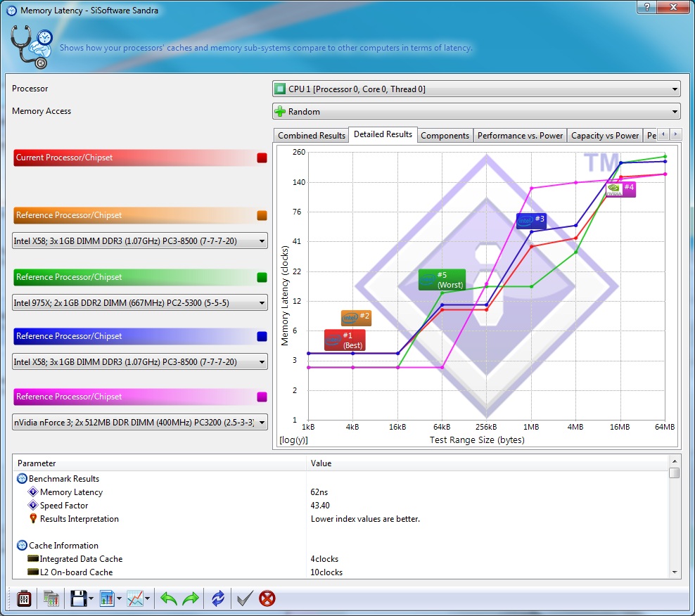The width and height of the screenshot is (695, 616).
Task: Click the Benchmark Results group icon
Action: [22, 479]
